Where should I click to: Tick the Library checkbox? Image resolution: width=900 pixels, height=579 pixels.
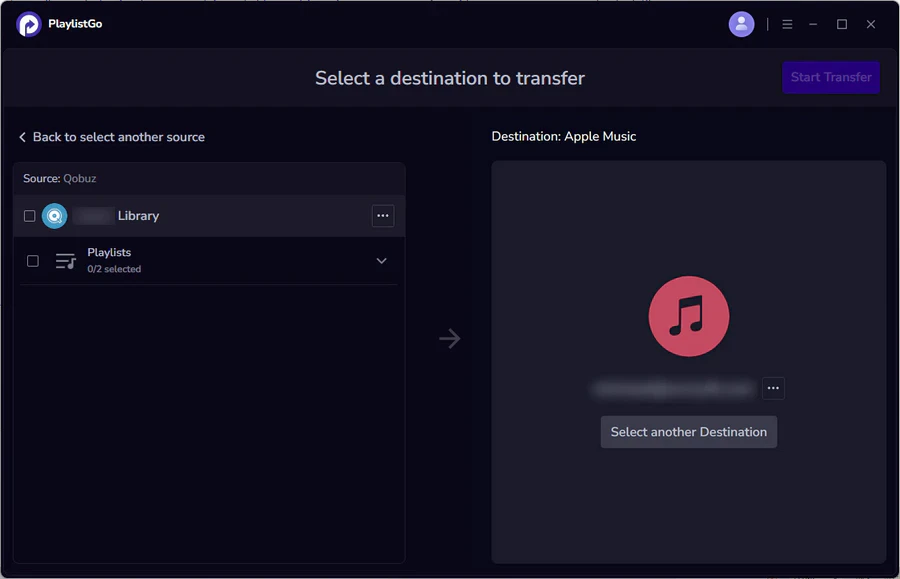coord(29,216)
